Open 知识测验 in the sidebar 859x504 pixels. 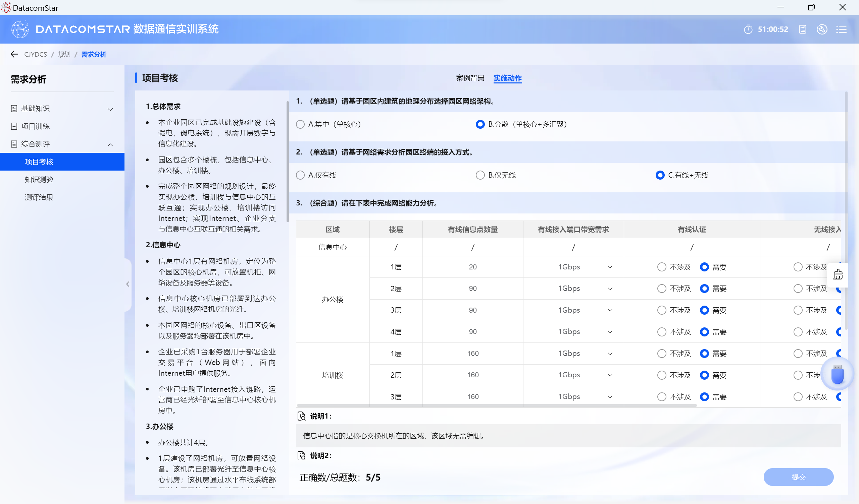[x=39, y=180]
